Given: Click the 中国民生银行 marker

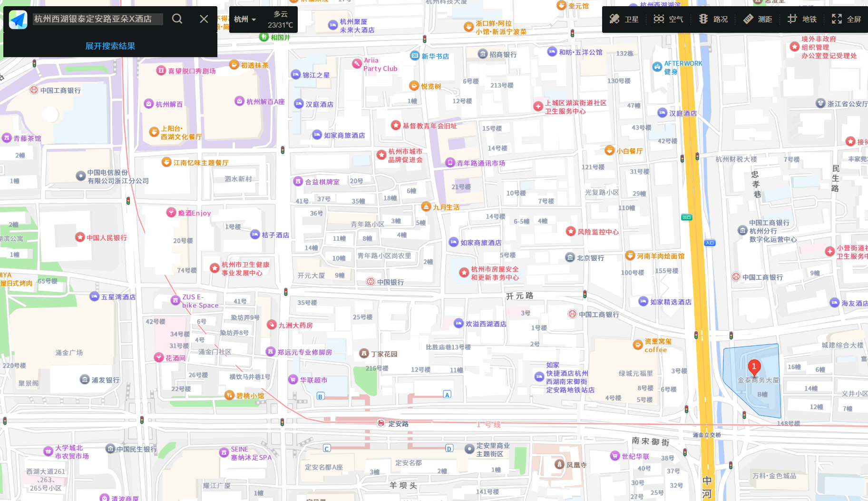Looking at the screenshot, I should coord(110,449).
